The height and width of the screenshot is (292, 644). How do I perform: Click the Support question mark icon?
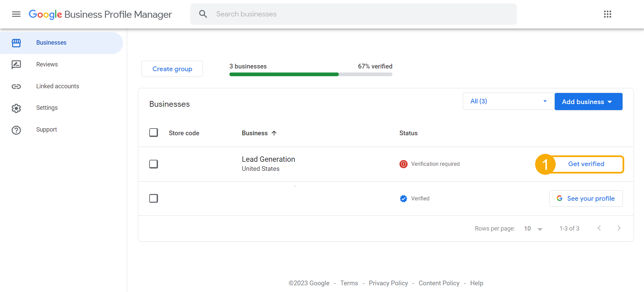pos(16,130)
